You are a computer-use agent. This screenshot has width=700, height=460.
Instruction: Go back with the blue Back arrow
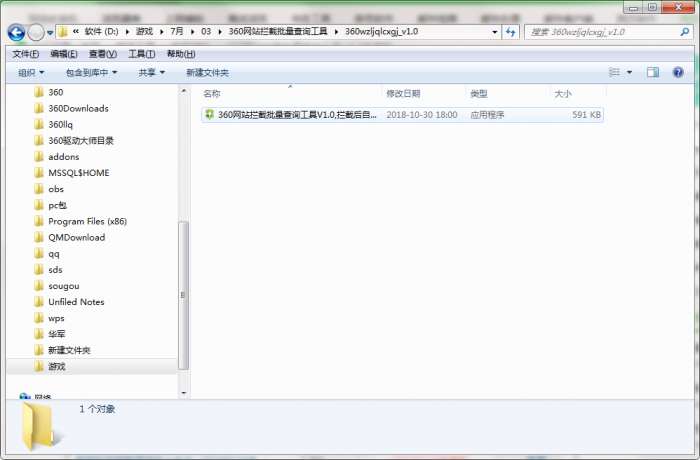click(x=16, y=32)
